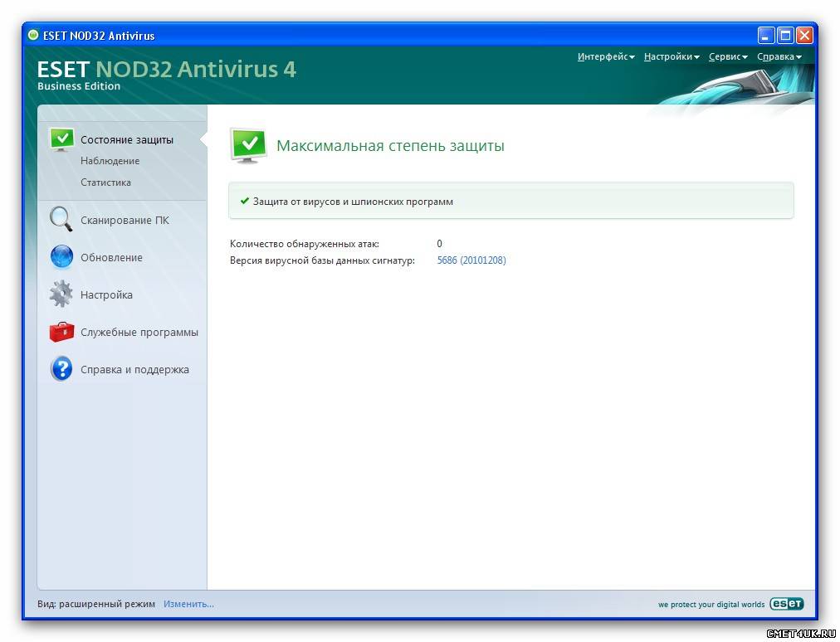Click the red toolbox tools icon

(x=61, y=332)
